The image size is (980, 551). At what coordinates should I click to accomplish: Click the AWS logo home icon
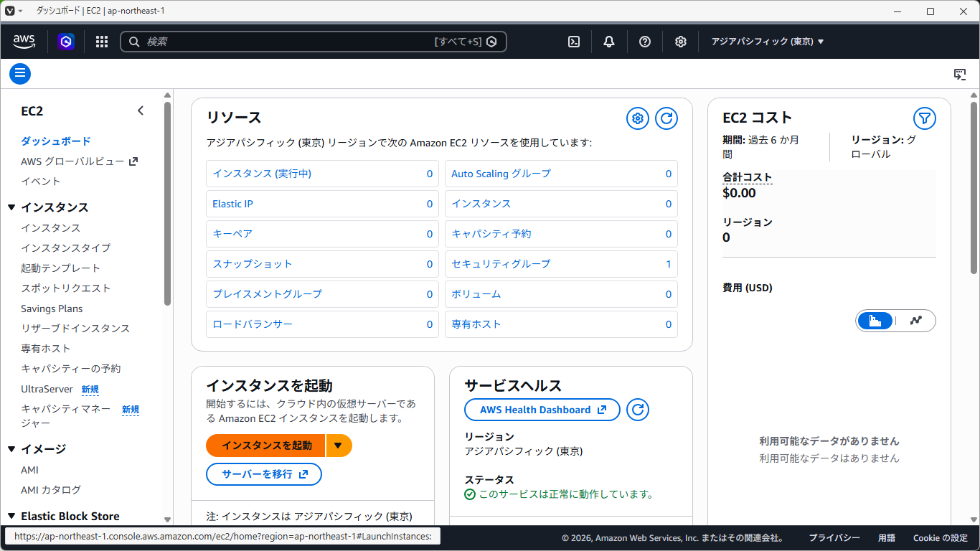24,42
